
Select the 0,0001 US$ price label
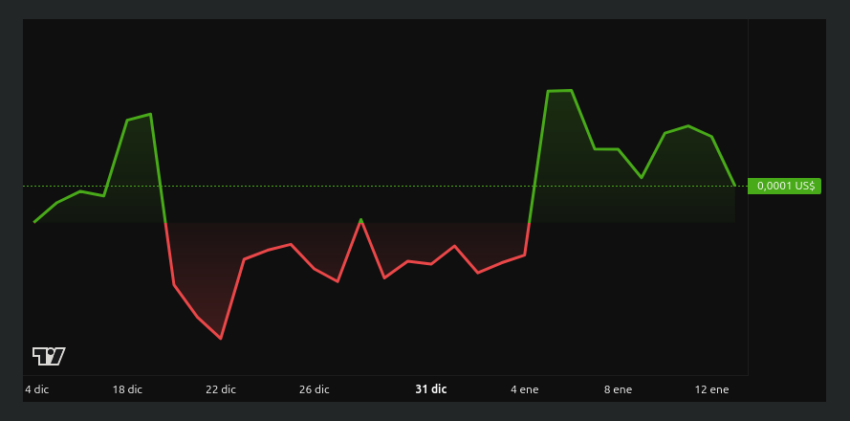[x=784, y=186]
